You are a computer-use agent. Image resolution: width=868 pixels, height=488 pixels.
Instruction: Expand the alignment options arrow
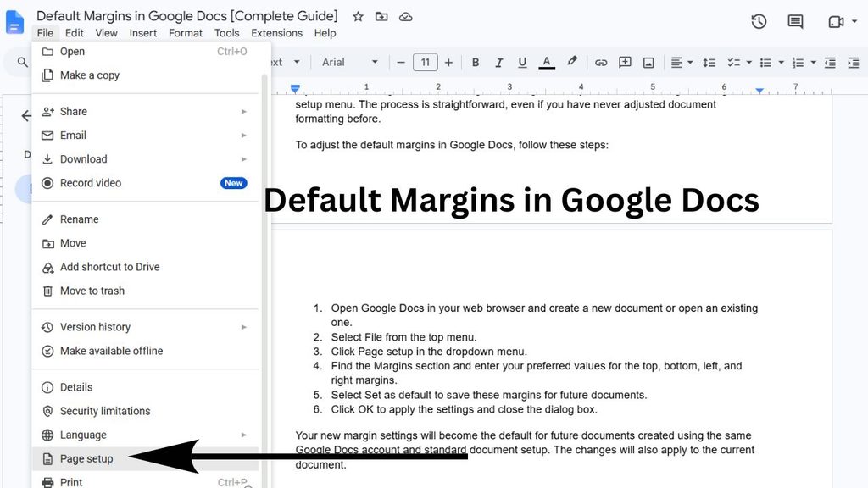coord(690,63)
